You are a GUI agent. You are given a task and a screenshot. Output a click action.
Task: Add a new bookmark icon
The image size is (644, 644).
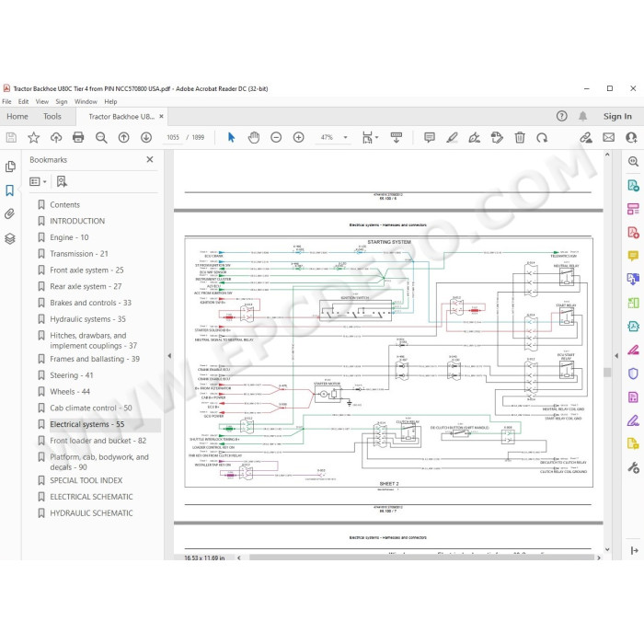pos(62,181)
